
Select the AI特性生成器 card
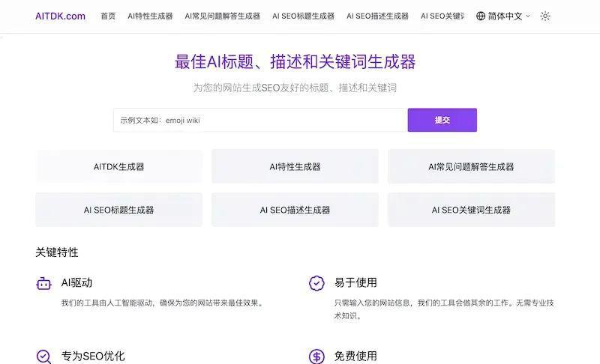click(x=295, y=167)
